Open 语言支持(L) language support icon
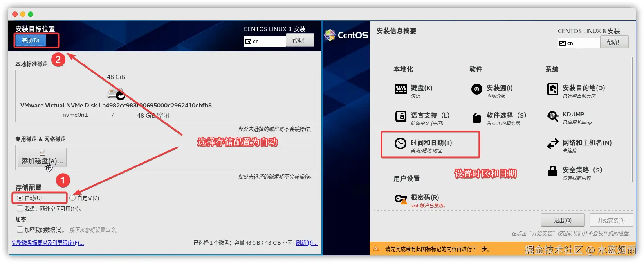Image resolution: width=644 pixels, height=263 pixels. coord(400,116)
